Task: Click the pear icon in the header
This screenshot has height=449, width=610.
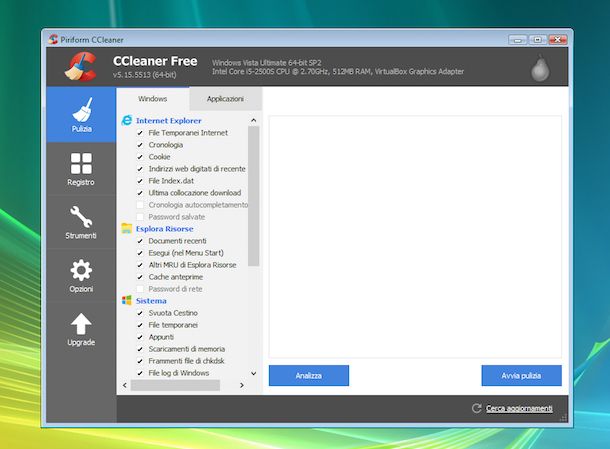Action: (540, 68)
